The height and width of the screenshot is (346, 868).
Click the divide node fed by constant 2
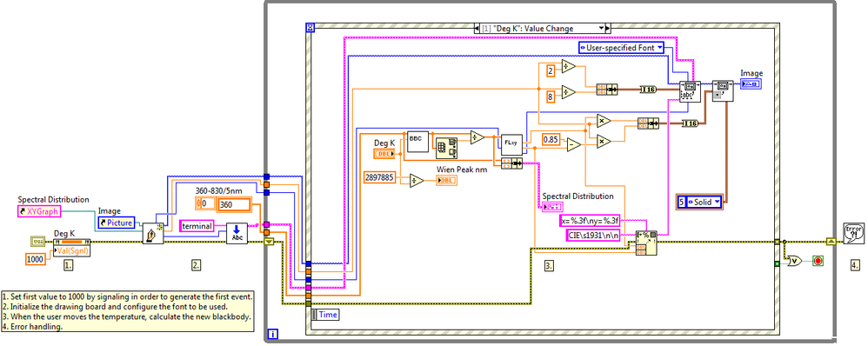[569, 66]
